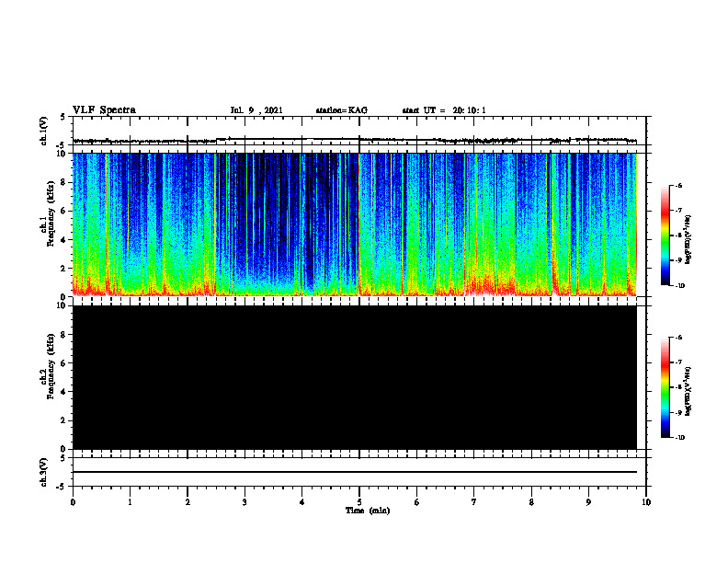The image size is (728, 563).
Task: Click the date 'Jul 9, 2021'
Action: tap(256, 110)
